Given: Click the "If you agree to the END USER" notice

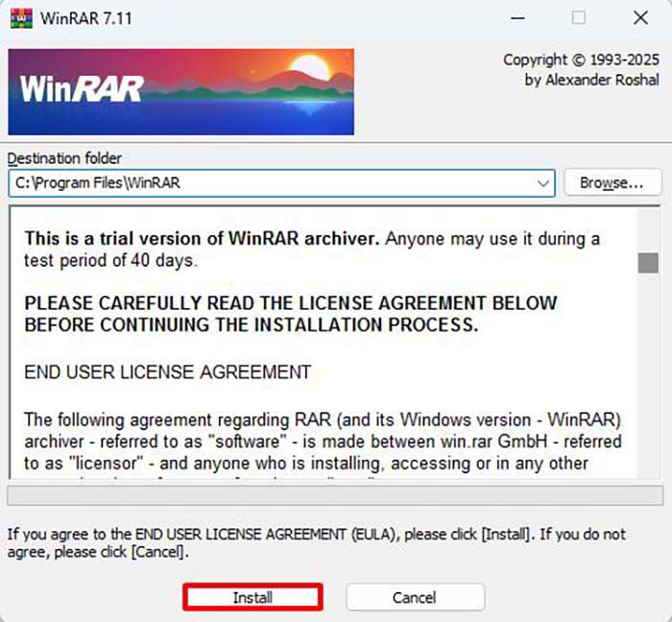Looking at the screenshot, I should click(x=316, y=542).
